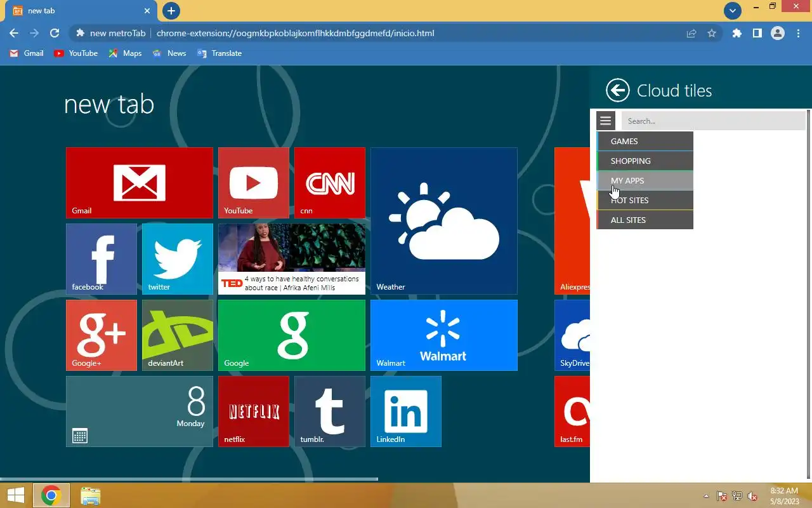The height and width of the screenshot is (508, 812).
Task: Toggle the Cloud tiles hamburger menu
Action: coord(606,121)
